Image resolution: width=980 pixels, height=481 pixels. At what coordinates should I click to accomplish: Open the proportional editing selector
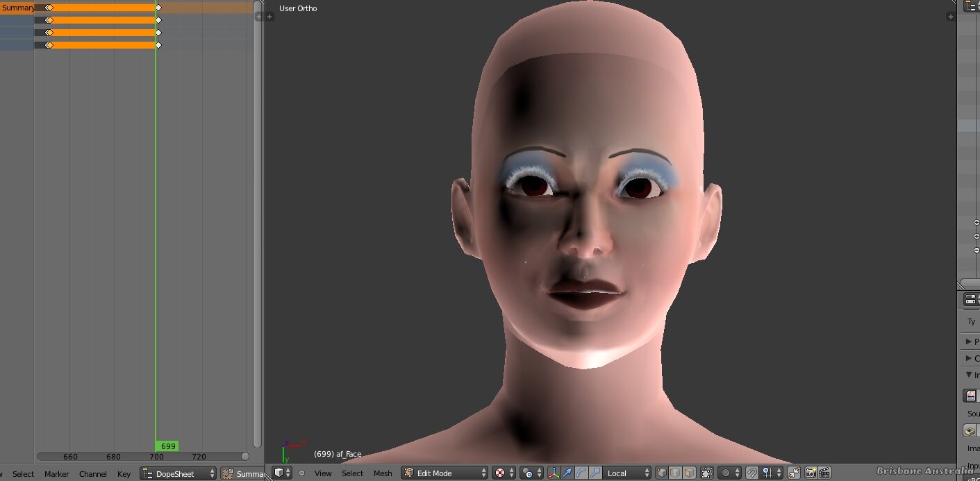point(729,473)
